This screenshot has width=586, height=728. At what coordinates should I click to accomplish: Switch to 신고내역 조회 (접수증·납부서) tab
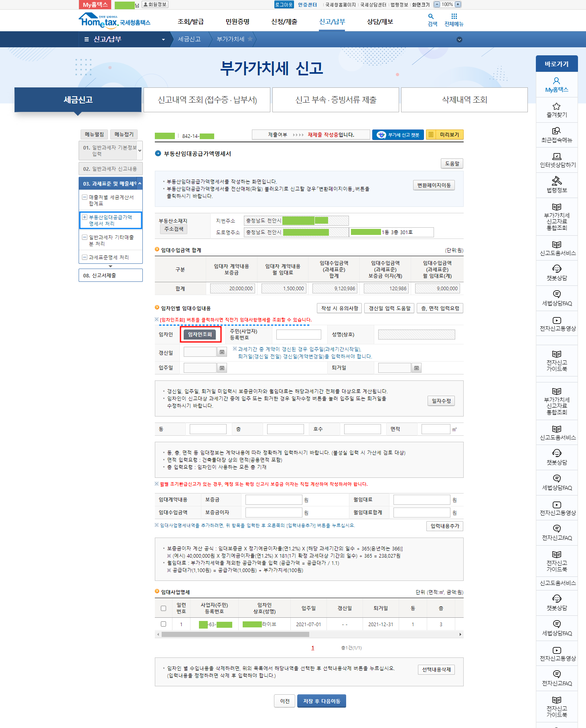(x=207, y=100)
